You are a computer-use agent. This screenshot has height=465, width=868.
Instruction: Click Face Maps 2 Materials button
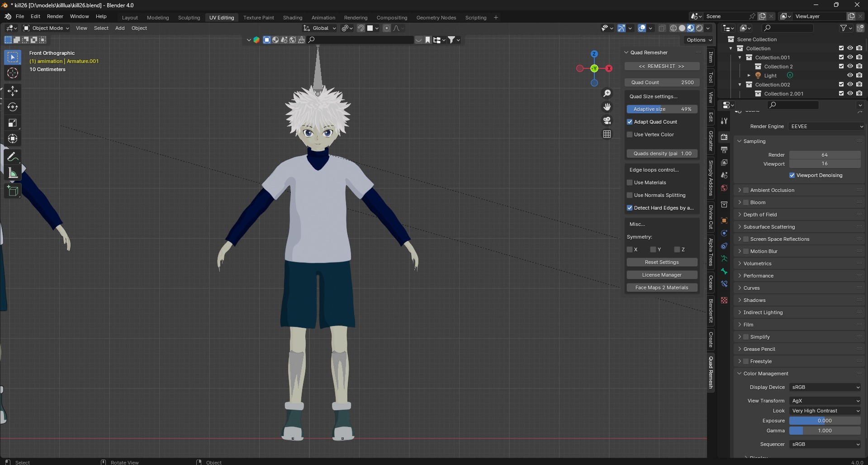(x=662, y=288)
